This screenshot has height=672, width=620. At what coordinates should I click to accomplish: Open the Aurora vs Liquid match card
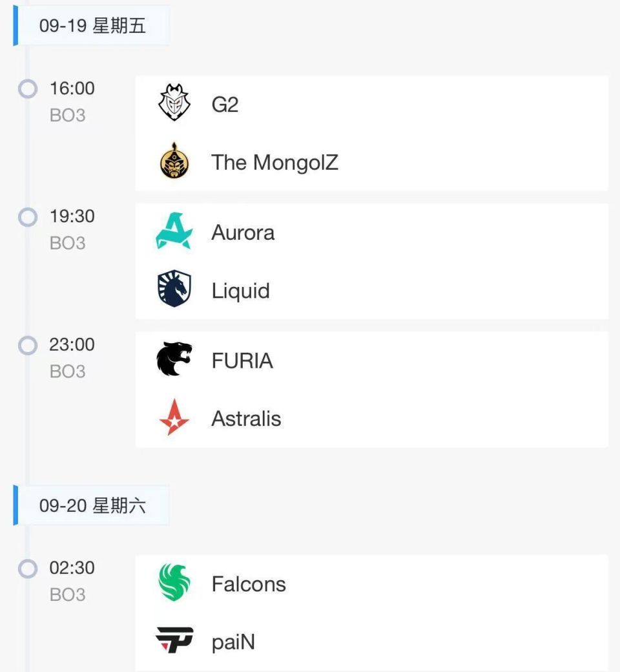[371, 262]
